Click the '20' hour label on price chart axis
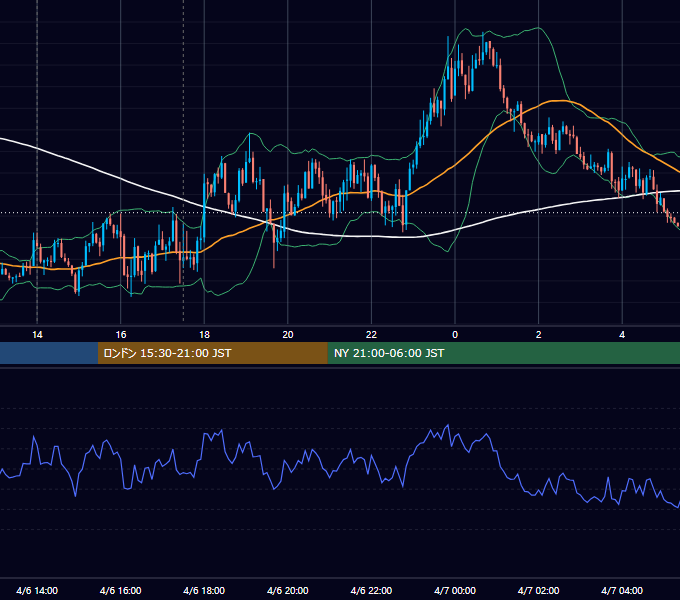 288,335
